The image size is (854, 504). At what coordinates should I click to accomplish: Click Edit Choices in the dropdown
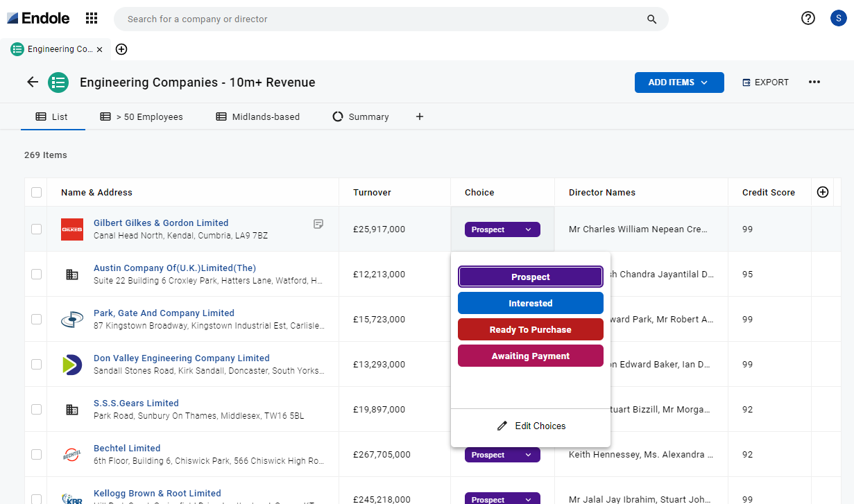click(531, 426)
